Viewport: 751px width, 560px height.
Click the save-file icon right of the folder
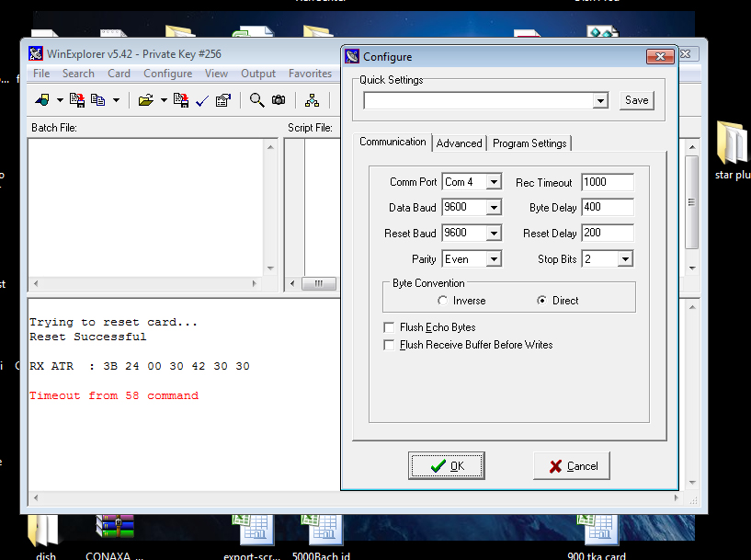[180, 100]
